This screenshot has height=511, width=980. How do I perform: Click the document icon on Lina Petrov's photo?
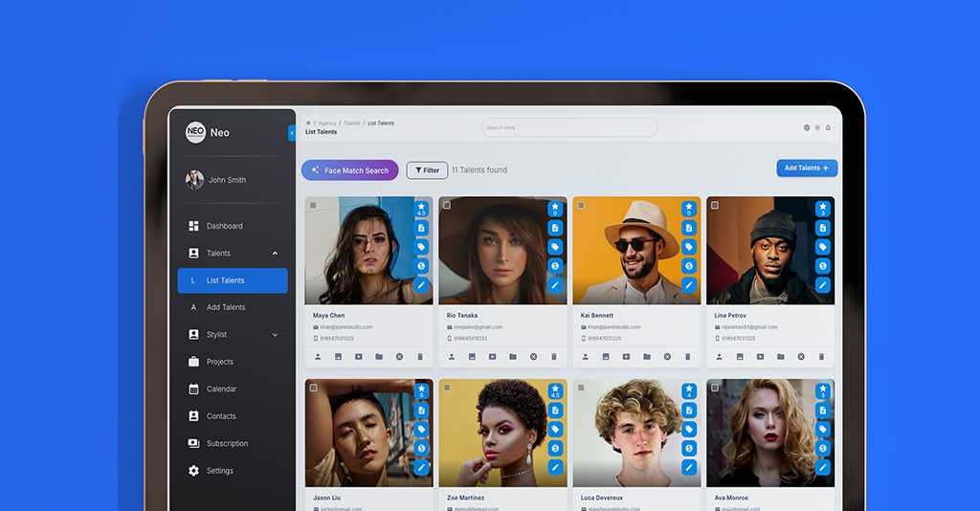click(823, 228)
